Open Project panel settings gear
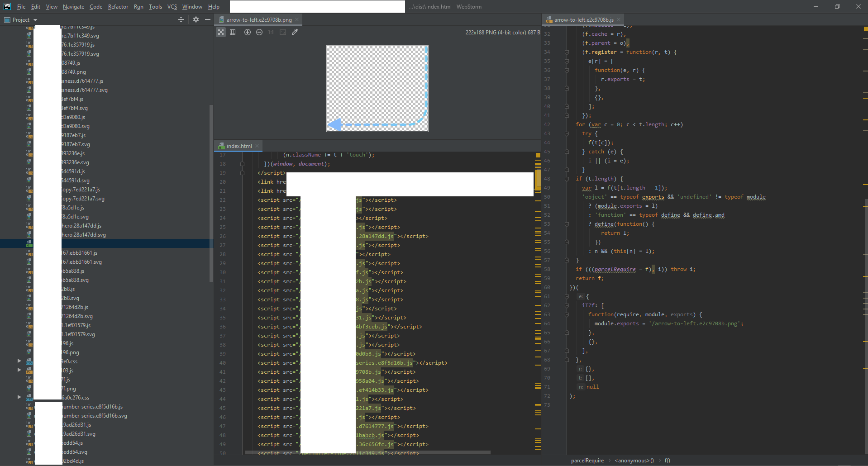 coord(196,19)
